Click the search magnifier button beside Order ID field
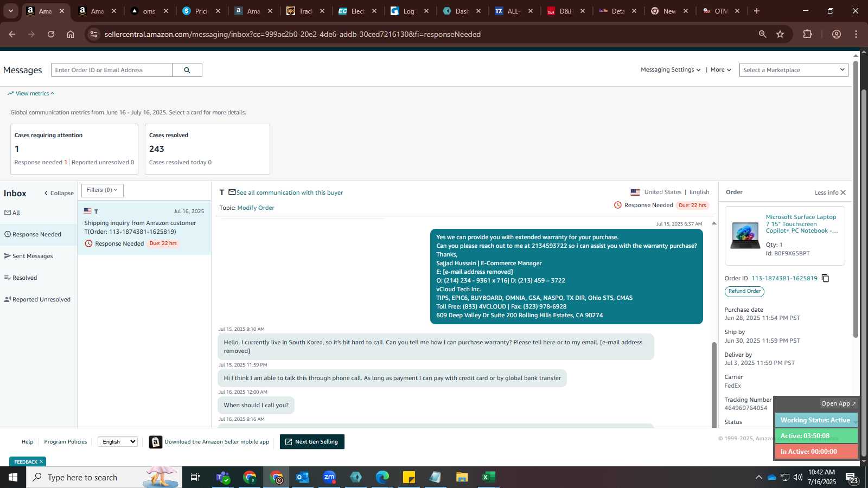Image resolution: width=868 pixels, height=488 pixels. [x=187, y=70]
